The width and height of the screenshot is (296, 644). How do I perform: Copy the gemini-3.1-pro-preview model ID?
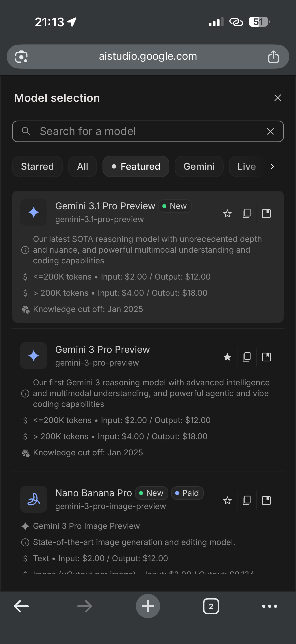tap(247, 214)
